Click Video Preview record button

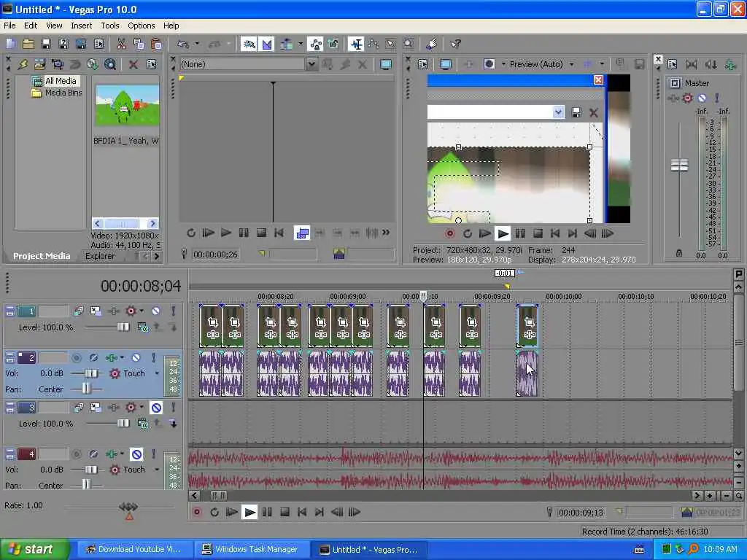click(449, 233)
